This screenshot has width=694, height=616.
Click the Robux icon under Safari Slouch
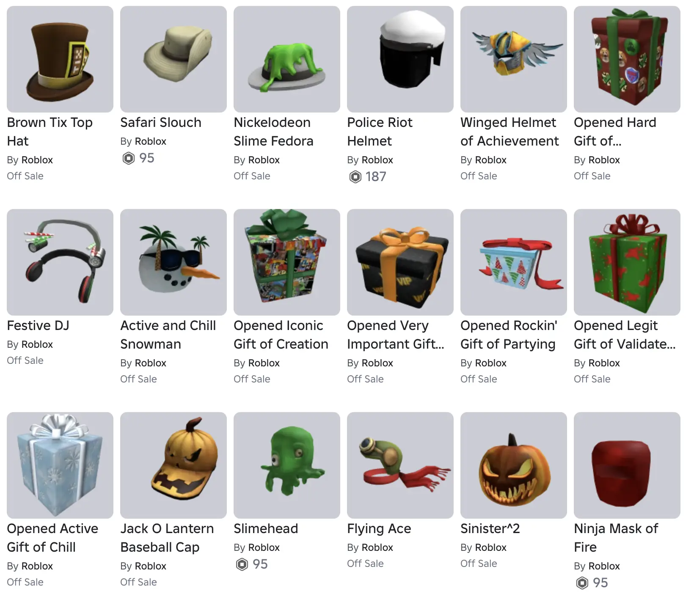[128, 158]
